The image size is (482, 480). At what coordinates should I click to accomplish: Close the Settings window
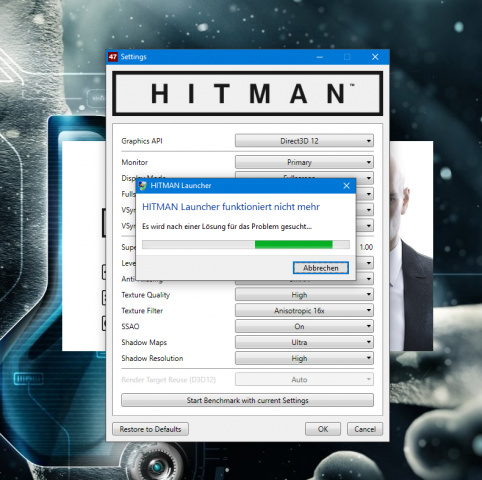click(375, 57)
